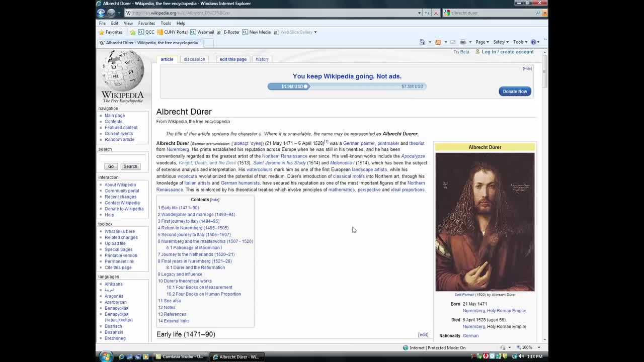
Task: Switch to Camtasia Studio taskbar button
Action: coord(180,357)
